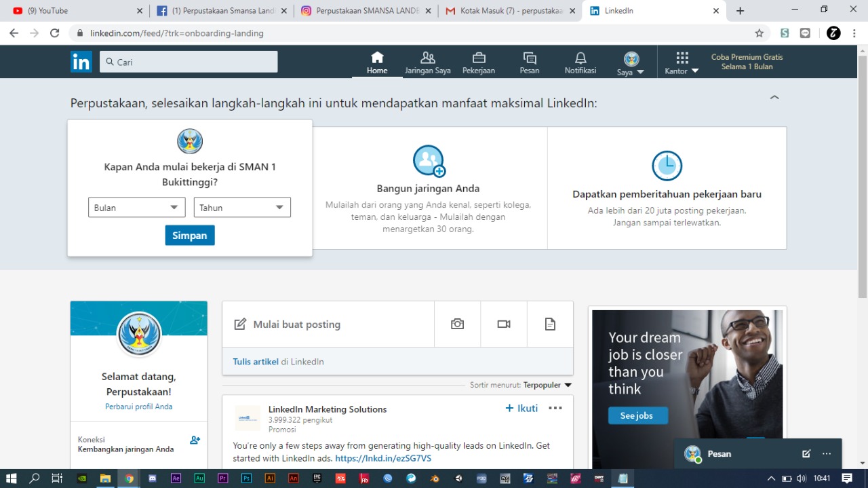Click the document icon in post box

550,324
